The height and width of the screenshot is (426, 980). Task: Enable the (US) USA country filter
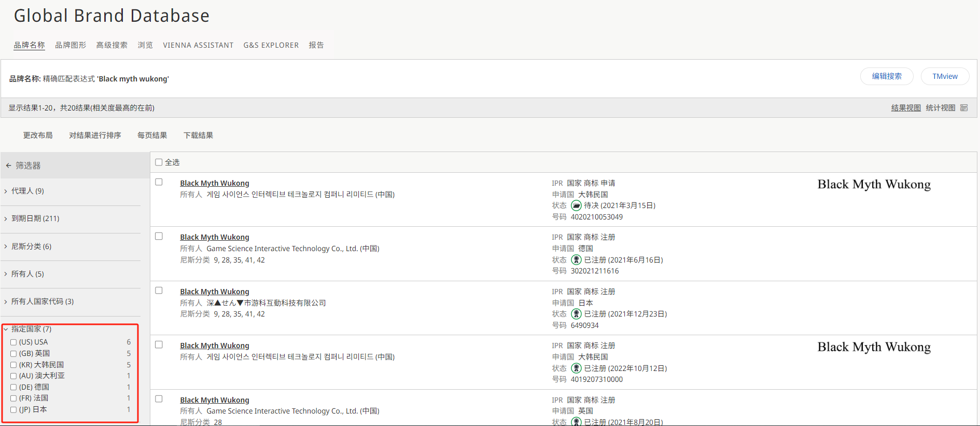[x=13, y=342]
